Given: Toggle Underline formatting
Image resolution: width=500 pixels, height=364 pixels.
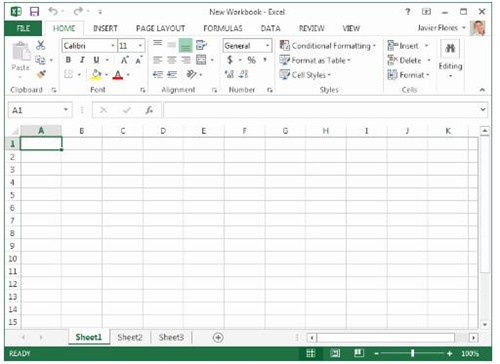Looking at the screenshot, I should coord(96,60).
